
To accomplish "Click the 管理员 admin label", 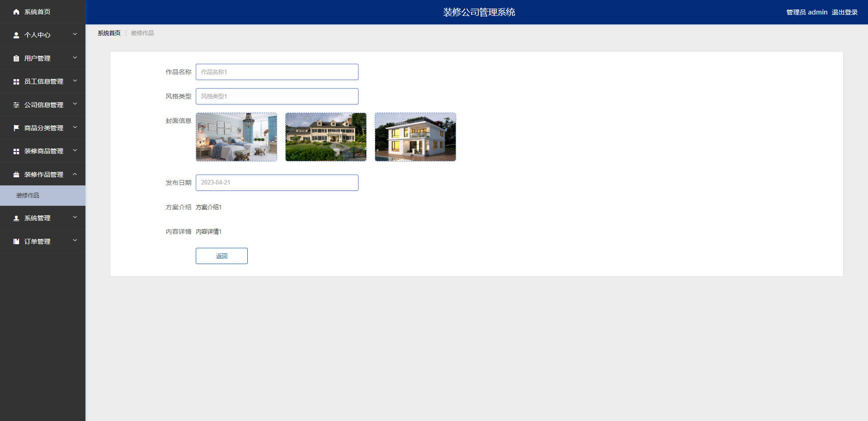I will 807,12.
